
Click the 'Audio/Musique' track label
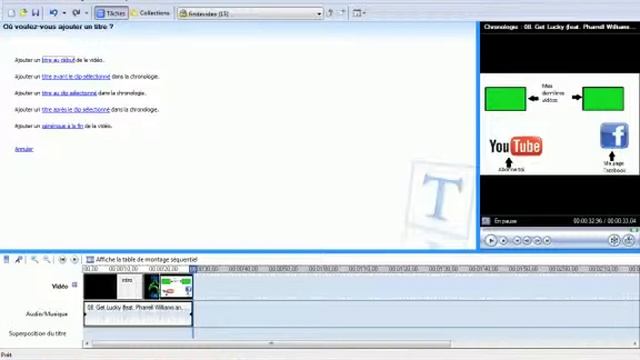click(47, 314)
